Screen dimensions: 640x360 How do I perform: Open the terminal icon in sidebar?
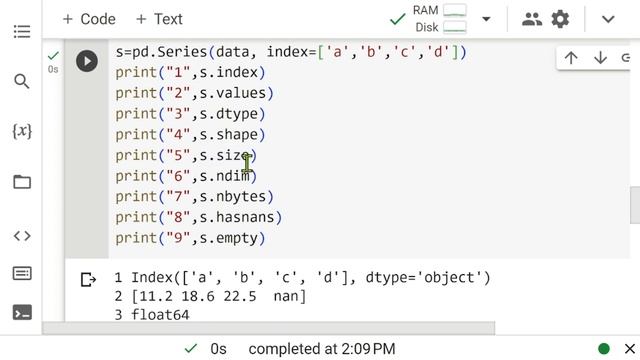pyautogui.click(x=22, y=312)
